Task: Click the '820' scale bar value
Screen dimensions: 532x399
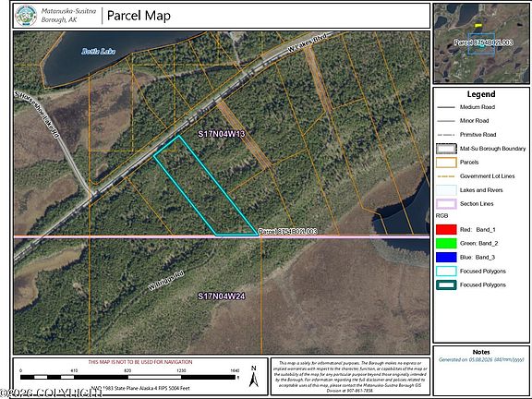Action: click(127, 370)
